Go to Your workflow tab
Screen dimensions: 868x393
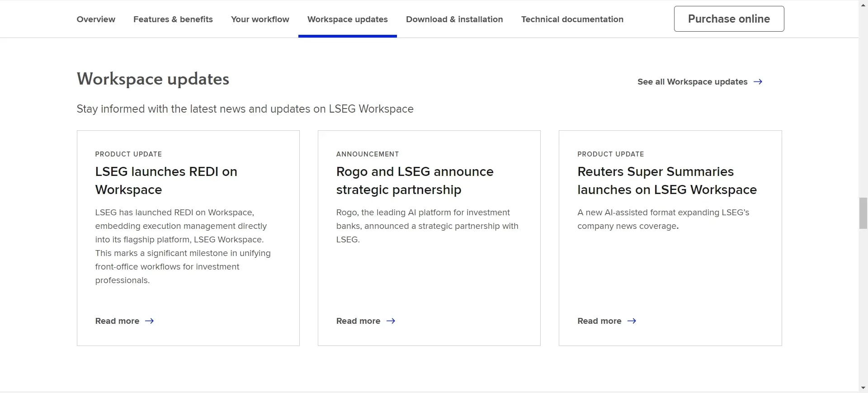click(260, 19)
